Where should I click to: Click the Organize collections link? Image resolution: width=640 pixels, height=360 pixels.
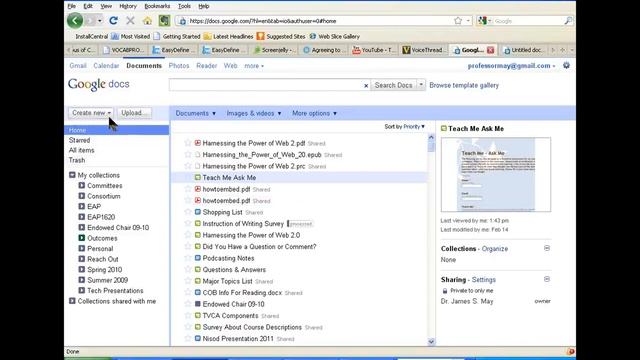pyautogui.click(x=495, y=249)
